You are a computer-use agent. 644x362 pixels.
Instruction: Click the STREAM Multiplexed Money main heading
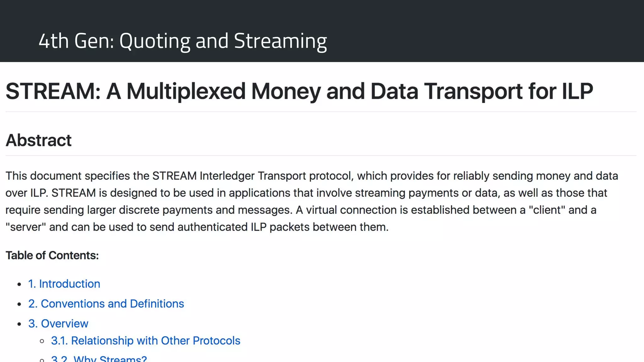tap(299, 91)
